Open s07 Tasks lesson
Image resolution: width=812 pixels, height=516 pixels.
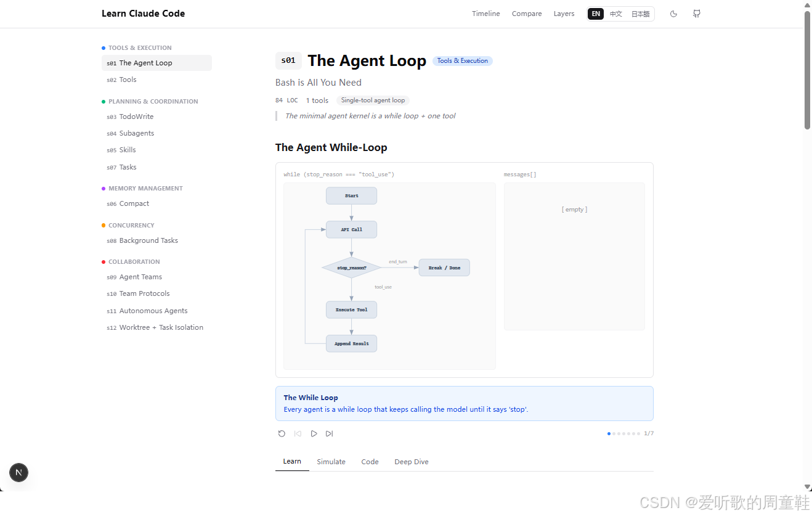click(x=156, y=167)
